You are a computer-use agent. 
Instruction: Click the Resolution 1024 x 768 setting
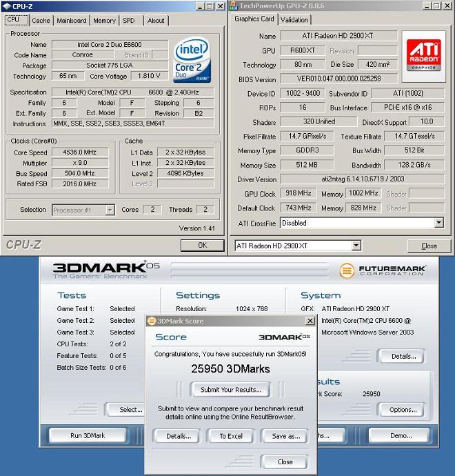[252, 309]
